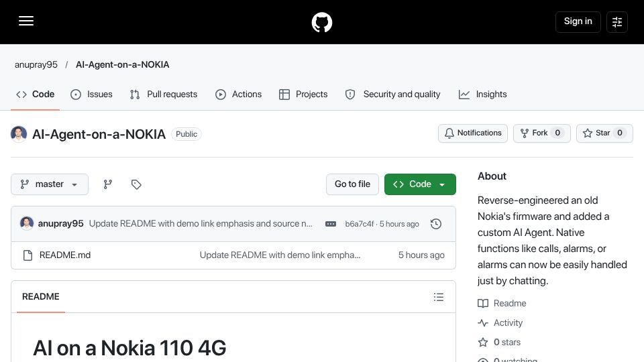Viewport: 644px width, 362px height.
Task: Open the Insights tab
Action: click(482, 95)
